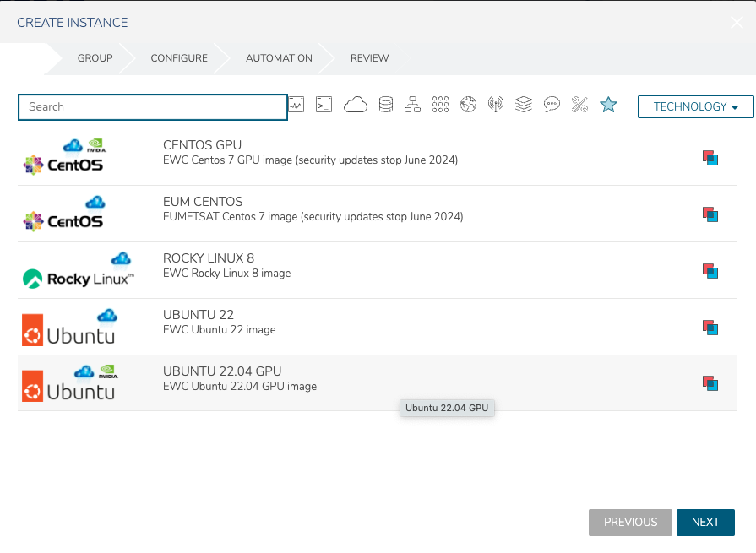
Task: Go to the AUTOMATION step tab
Action: coord(279,58)
